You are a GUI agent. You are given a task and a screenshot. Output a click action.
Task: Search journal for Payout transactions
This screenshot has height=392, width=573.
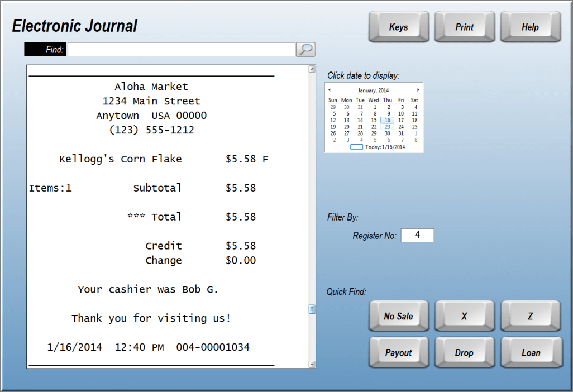[x=398, y=352]
